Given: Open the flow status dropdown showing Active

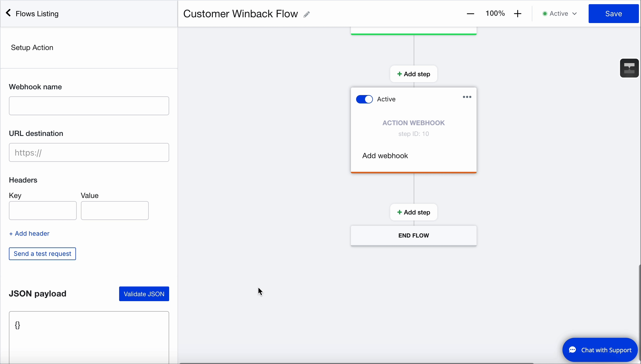Looking at the screenshot, I should coord(560,14).
